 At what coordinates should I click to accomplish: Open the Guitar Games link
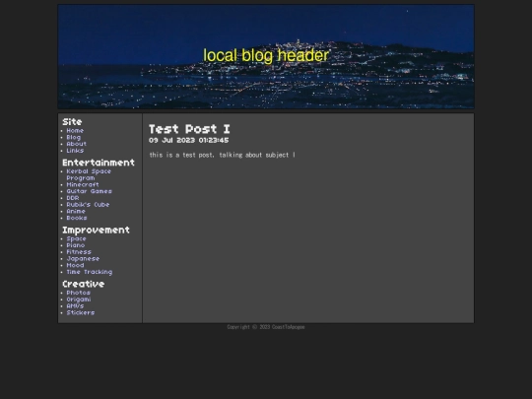coord(89,191)
